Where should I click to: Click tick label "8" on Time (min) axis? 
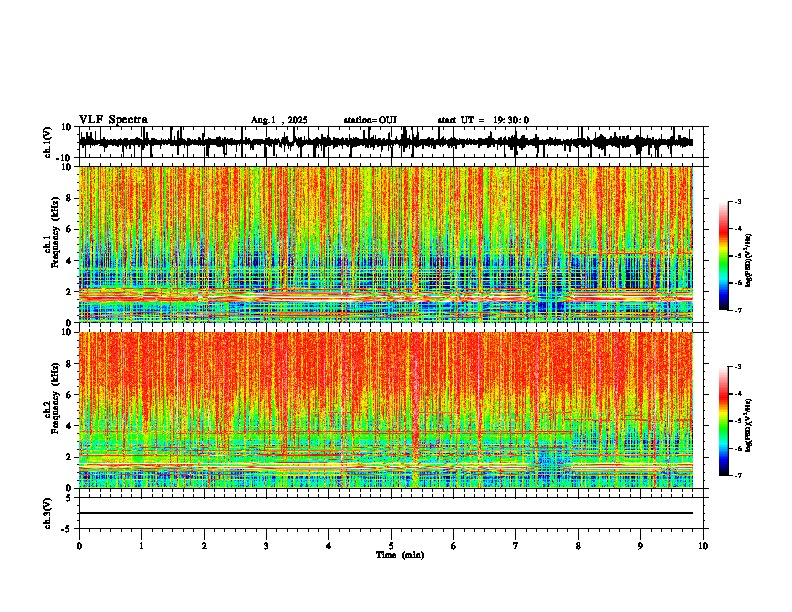tap(578, 546)
